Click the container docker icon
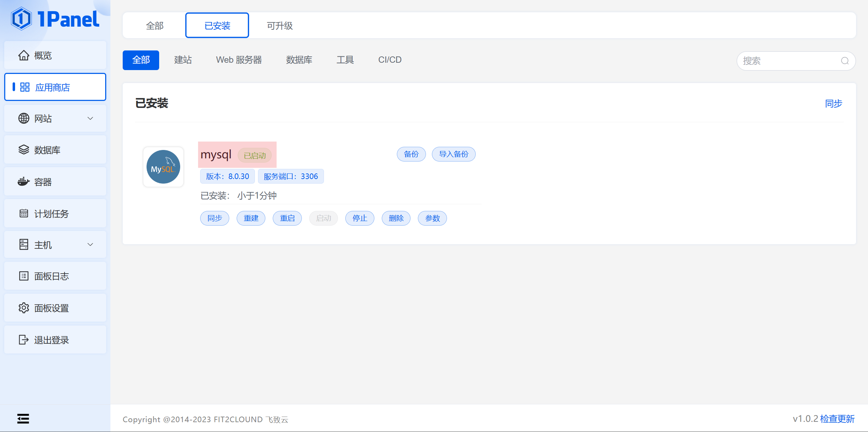The width and height of the screenshot is (868, 432). point(24,182)
